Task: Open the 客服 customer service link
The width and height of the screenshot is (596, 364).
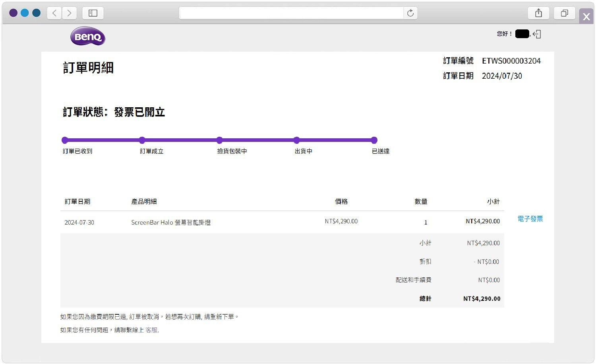Action: click(151, 330)
